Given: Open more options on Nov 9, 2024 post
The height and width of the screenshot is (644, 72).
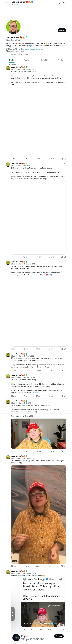Looking at the screenshot, I should (65, 163).
